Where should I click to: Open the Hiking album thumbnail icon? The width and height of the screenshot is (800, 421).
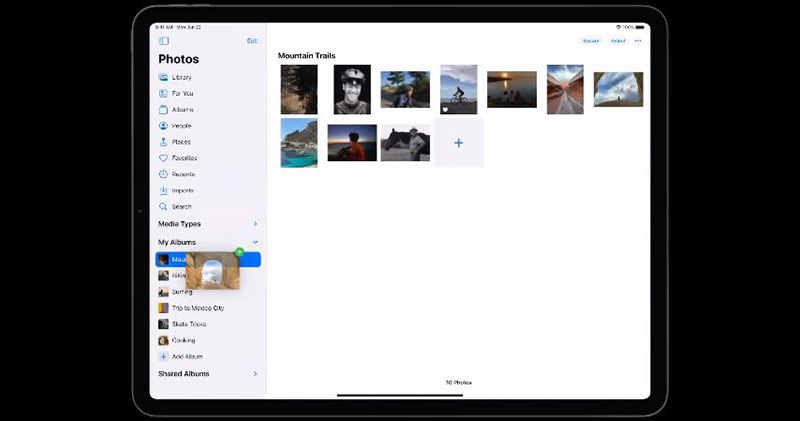[163, 276]
